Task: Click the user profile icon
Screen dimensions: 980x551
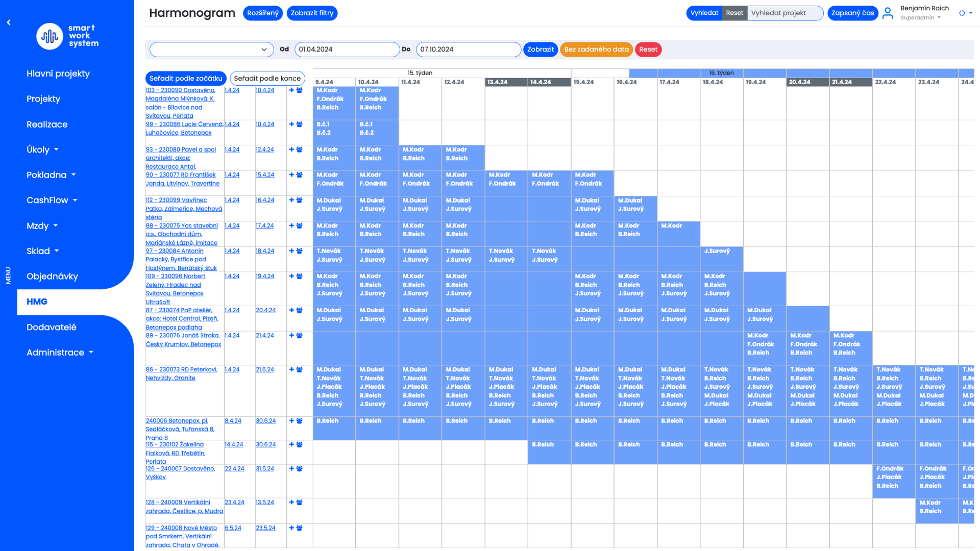Action: coord(888,13)
